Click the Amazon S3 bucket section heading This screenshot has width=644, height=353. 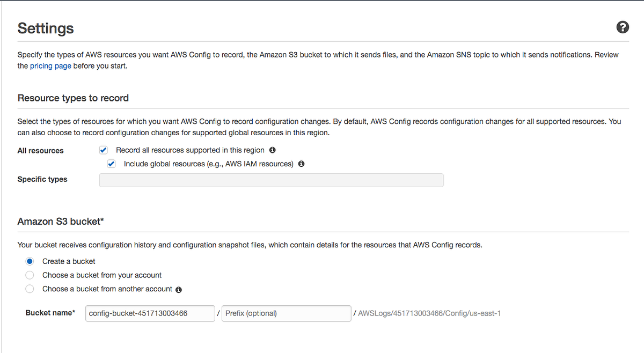[x=61, y=221]
